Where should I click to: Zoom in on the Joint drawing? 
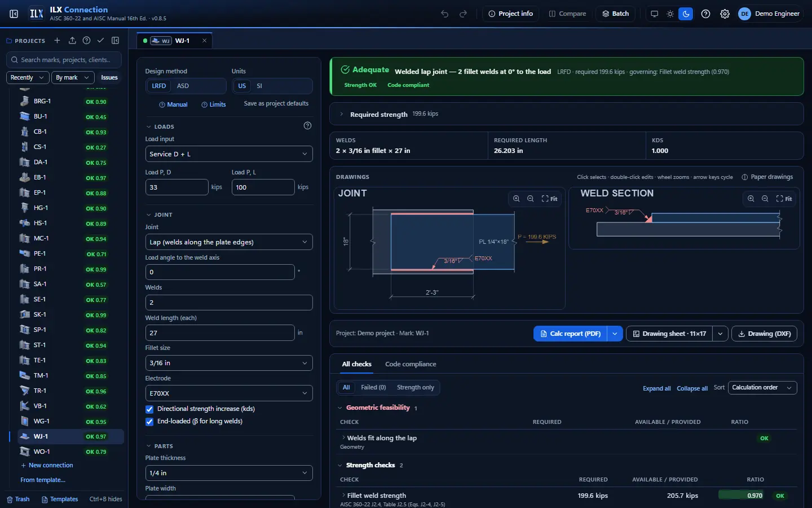tap(517, 199)
